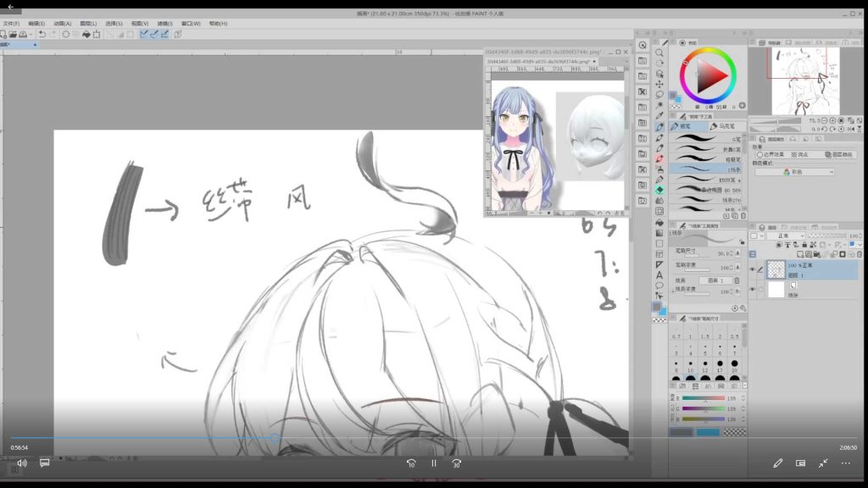Select the text tool (A icon)
The width and height of the screenshot is (868, 488).
pos(659,275)
